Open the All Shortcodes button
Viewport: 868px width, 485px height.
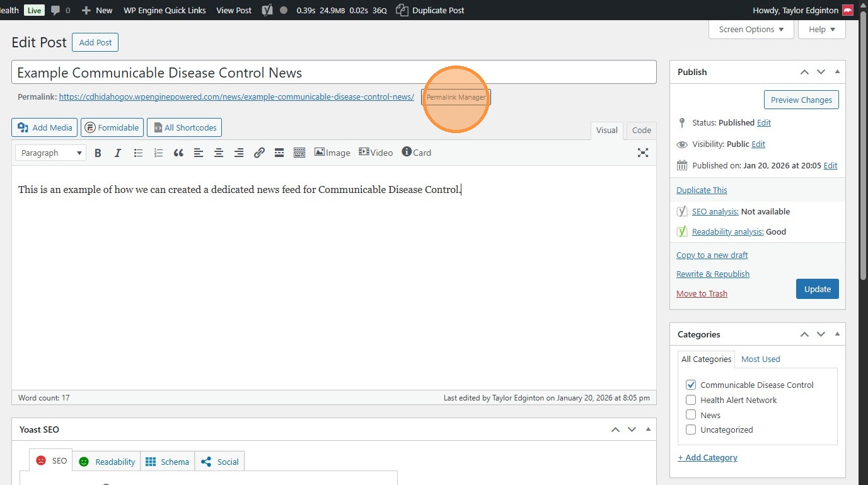click(184, 127)
